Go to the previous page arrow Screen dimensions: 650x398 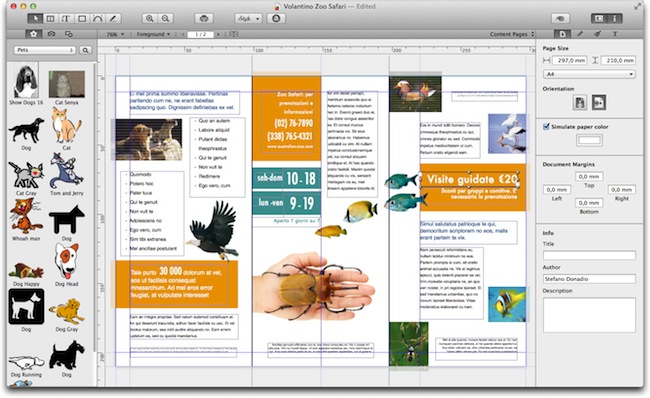[x=182, y=34]
